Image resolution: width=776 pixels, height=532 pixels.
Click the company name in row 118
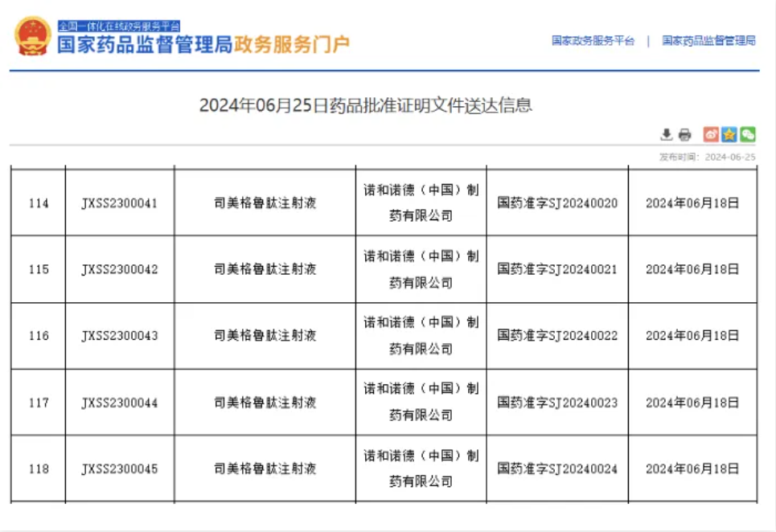[x=421, y=469]
